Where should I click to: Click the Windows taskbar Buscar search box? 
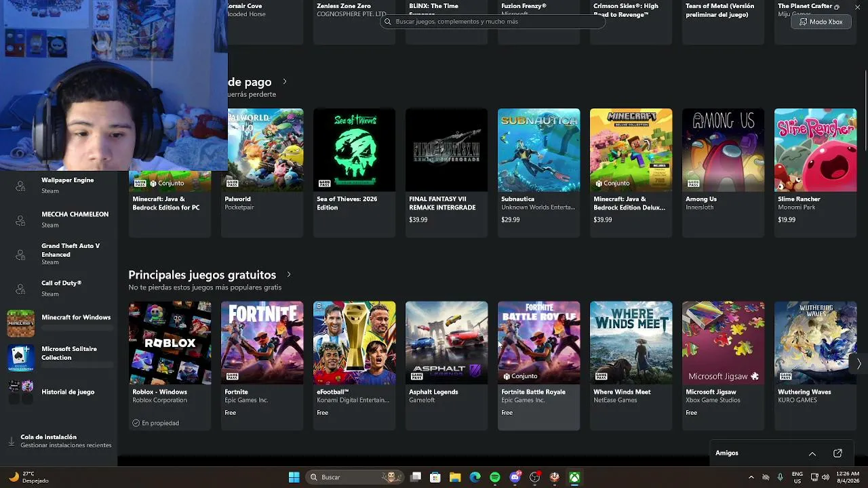[354, 477]
